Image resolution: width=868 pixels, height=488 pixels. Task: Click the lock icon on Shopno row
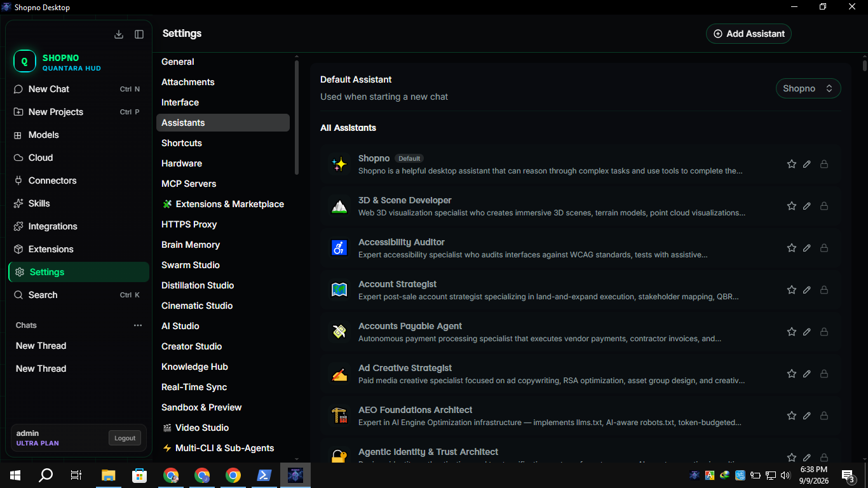tap(824, 164)
